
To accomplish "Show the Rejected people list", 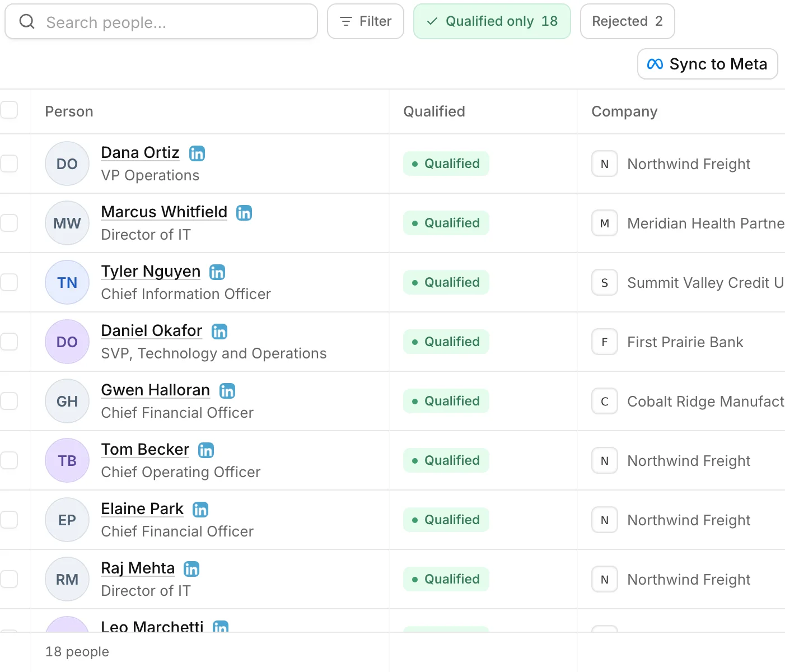I will pyautogui.click(x=628, y=21).
